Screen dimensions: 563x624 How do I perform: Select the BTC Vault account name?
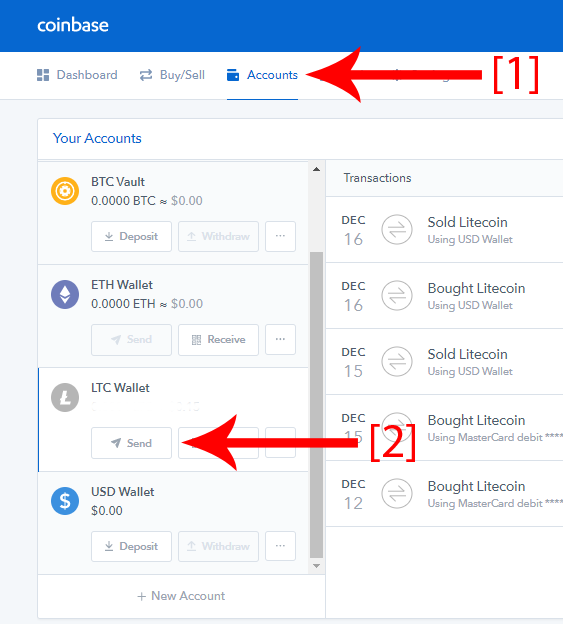pyautogui.click(x=118, y=182)
